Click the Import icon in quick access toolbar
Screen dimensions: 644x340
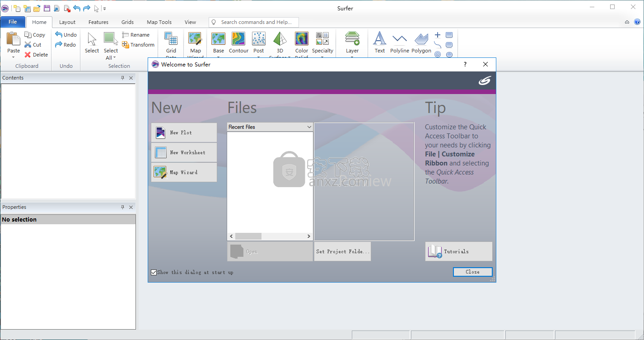[x=57, y=8]
